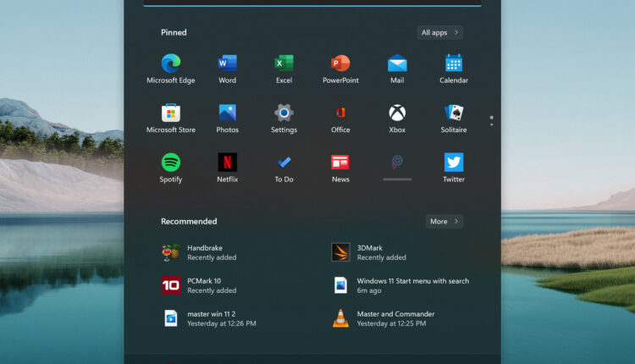
Task: Launch Netflix from pinned apps
Action: pos(227,163)
